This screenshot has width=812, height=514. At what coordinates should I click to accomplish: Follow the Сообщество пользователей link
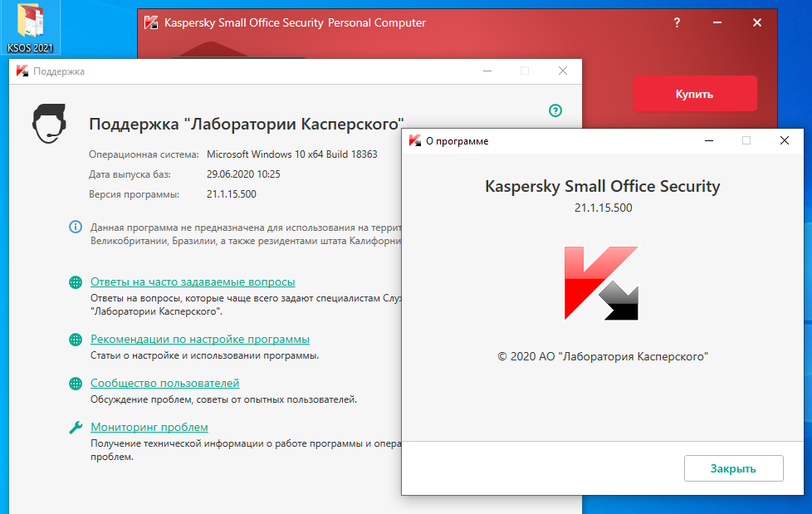tap(164, 384)
